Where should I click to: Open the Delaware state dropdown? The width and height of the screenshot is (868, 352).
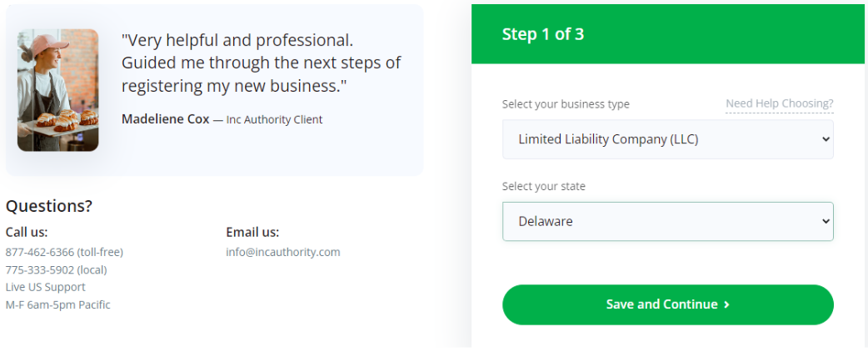tap(667, 221)
